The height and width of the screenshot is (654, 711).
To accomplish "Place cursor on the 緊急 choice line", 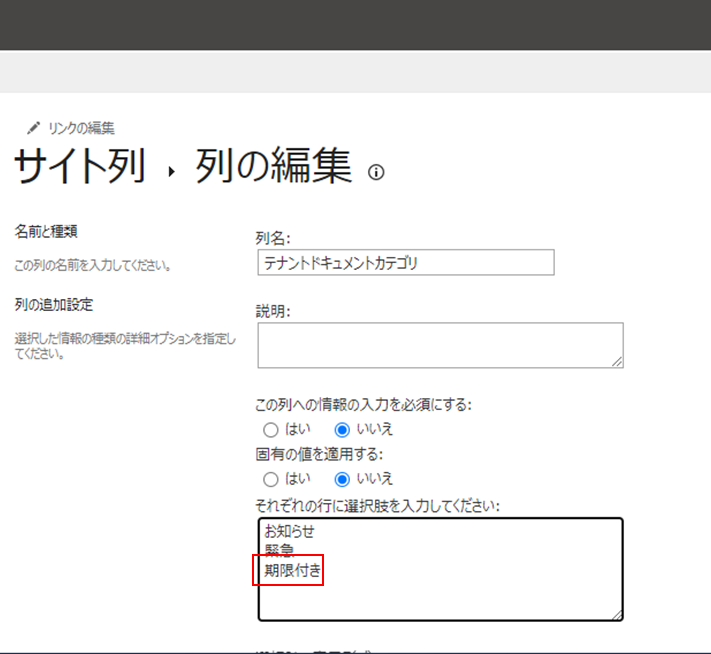I will [279, 550].
